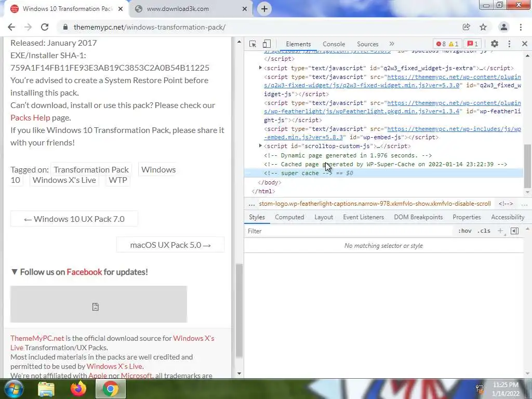Image resolution: width=532 pixels, height=399 pixels.
Task: Open the q2w3-fixed-widget.min.js source link
Action: coord(393,81)
